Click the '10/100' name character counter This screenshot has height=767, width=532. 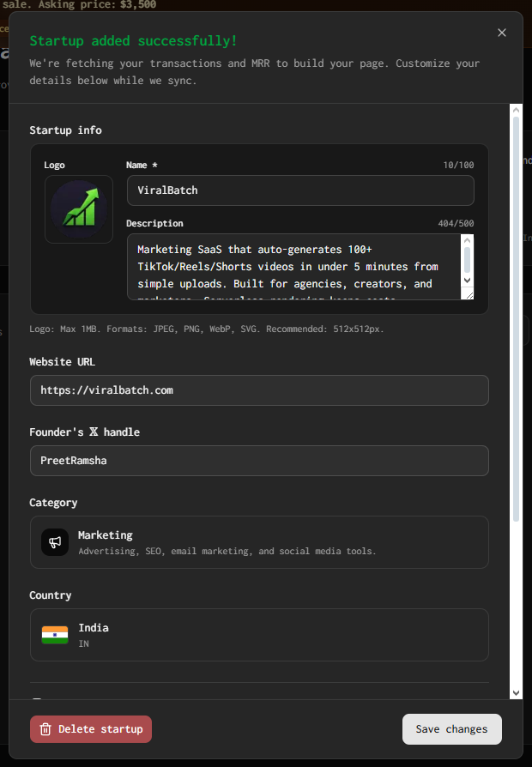click(458, 166)
